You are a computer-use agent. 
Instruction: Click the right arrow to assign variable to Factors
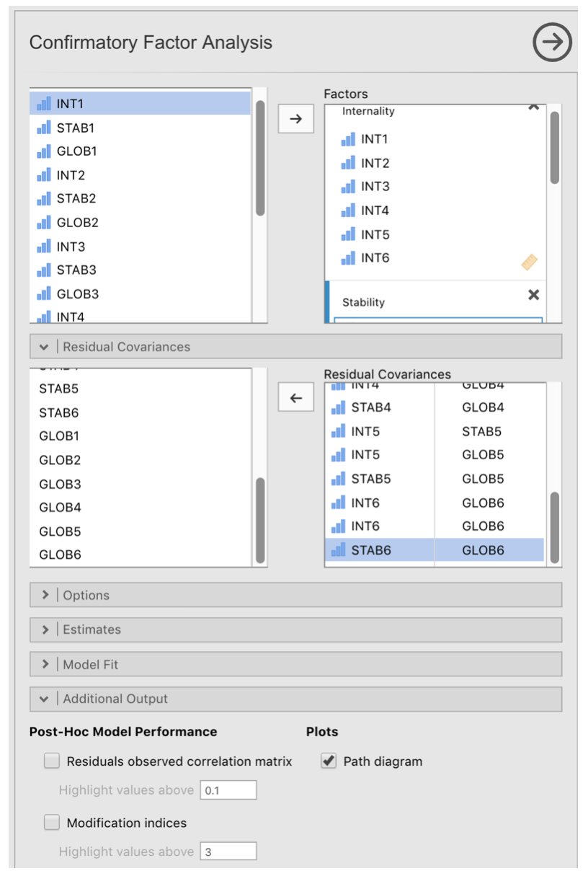coord(295,120)
